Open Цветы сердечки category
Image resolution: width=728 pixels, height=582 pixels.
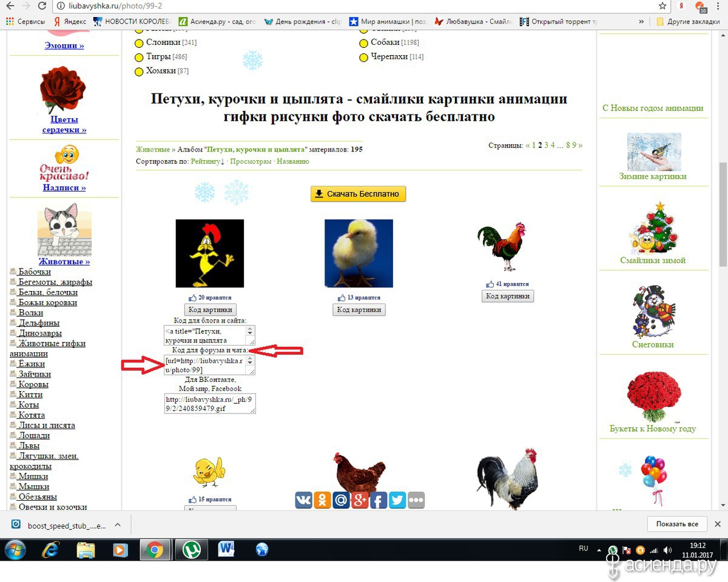pos(64,124)
